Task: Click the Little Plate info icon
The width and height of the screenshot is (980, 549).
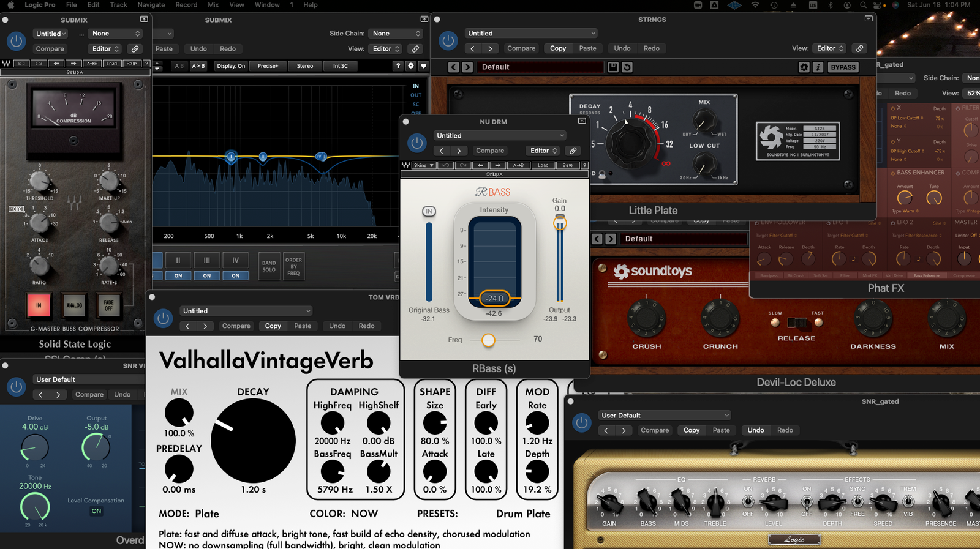Action: (x=818, y=67)
